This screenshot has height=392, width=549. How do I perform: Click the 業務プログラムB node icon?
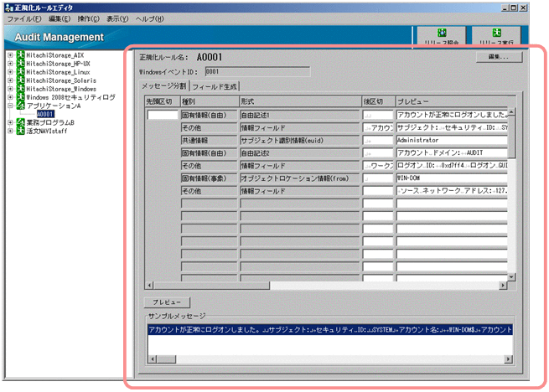click(x=19, y=122)
